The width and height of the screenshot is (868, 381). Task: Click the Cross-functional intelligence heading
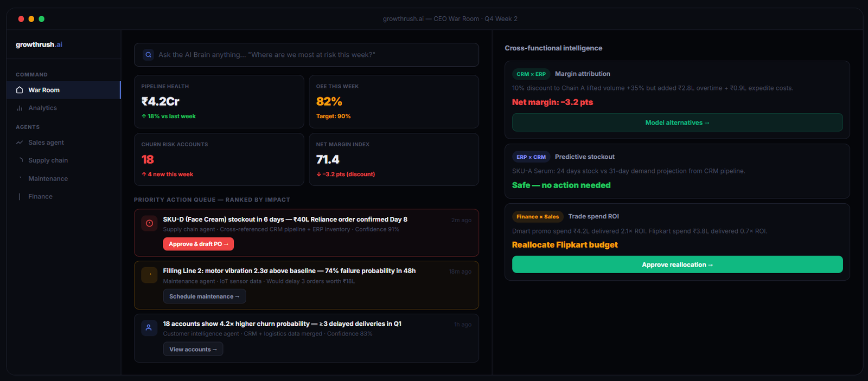coord(553,48)
